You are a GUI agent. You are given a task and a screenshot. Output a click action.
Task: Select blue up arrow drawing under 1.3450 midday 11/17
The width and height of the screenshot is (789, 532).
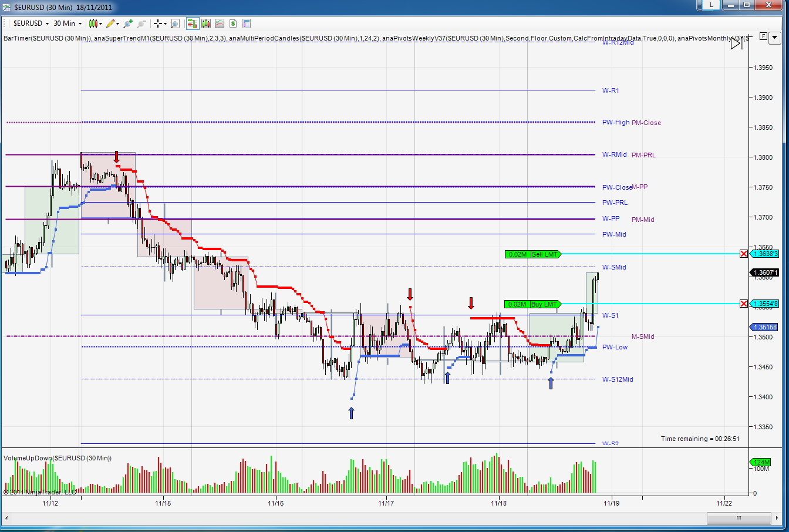click(x=447, y=378)
